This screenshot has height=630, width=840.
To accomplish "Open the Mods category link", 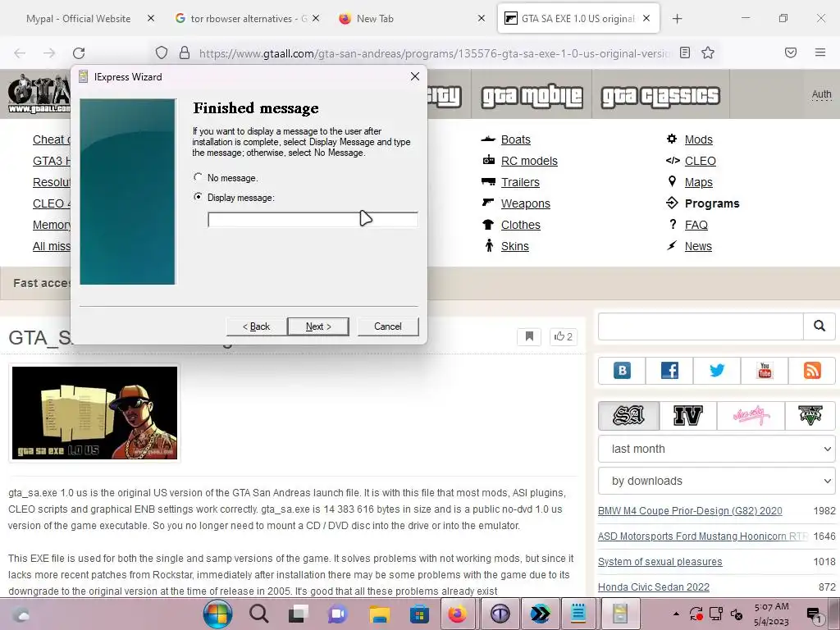I will click(699, 139).
